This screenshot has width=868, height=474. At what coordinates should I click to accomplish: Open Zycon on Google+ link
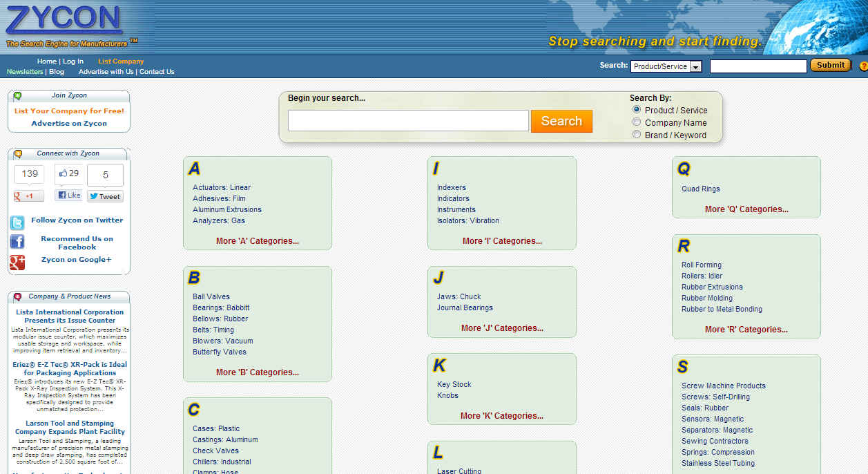(77, 260)
